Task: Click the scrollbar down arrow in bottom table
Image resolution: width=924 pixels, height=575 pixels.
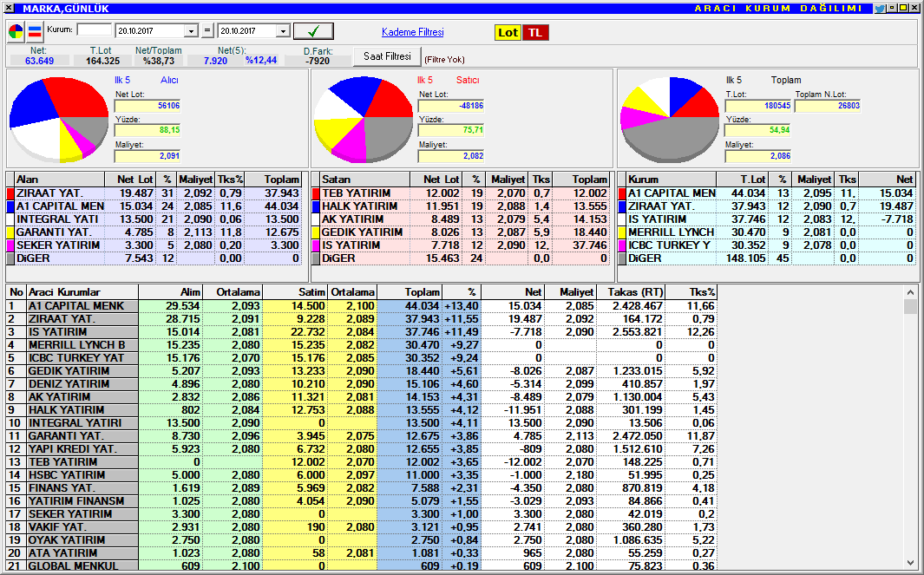Action: coord(910,564)
